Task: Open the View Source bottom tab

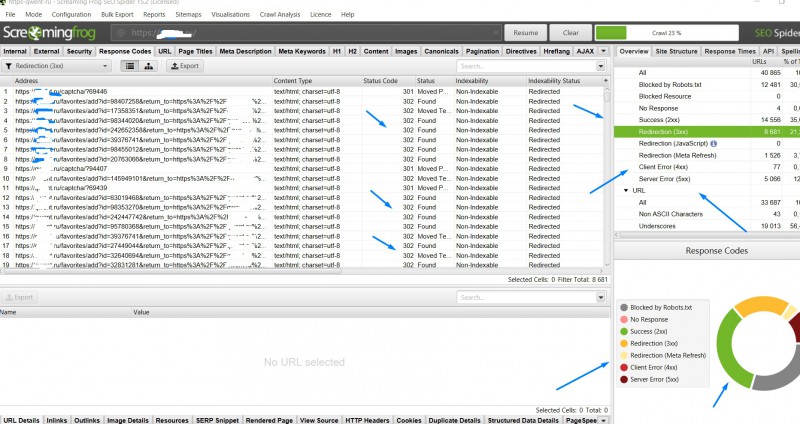Action: point(319,420)
